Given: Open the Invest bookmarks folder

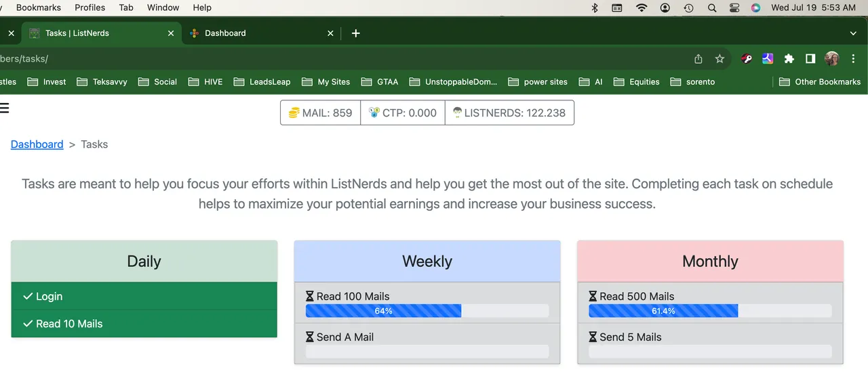Looking at the screenshot, I should pyautogui.click(x=47, y=82).
